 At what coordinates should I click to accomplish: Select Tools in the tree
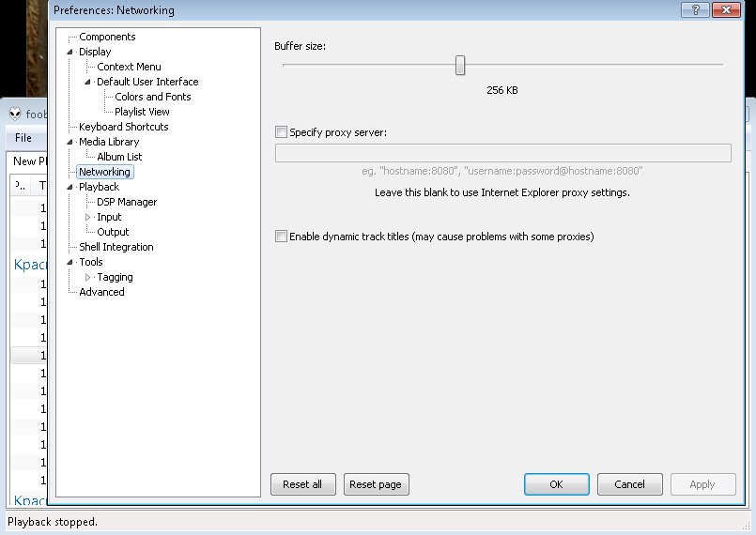tap(91, 262)
